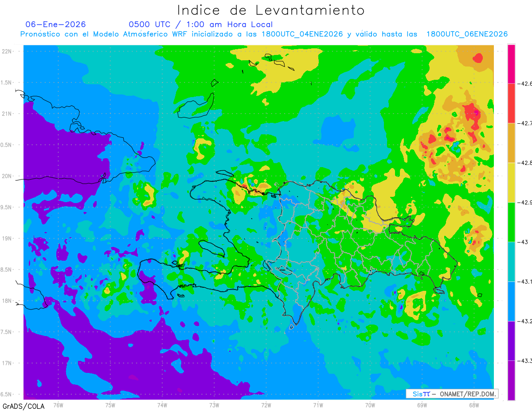The width and height of the screenshot is (532, 411).
Task: Click the '18N' latitude label
Action: coord(7,301)
